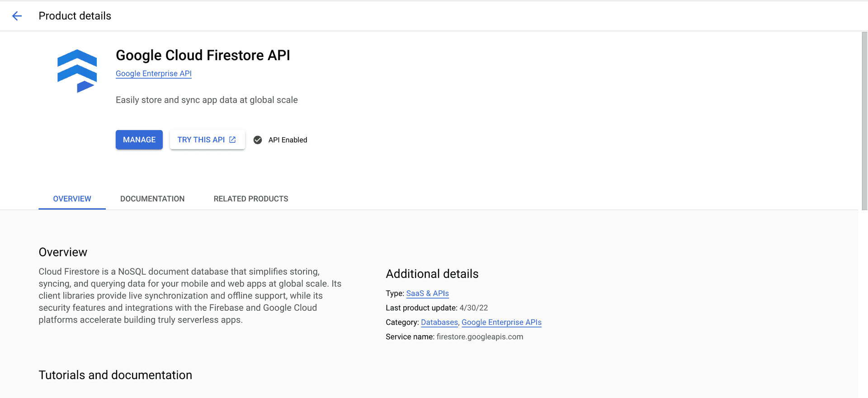The image size is (868, 398).
Task: Open the Google Enterprise API link under title
Action: [x=154, y=74]
